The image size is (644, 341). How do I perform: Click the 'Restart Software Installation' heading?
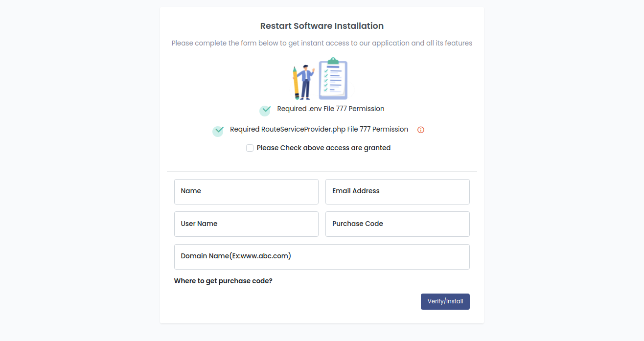(x=322, y=26)
